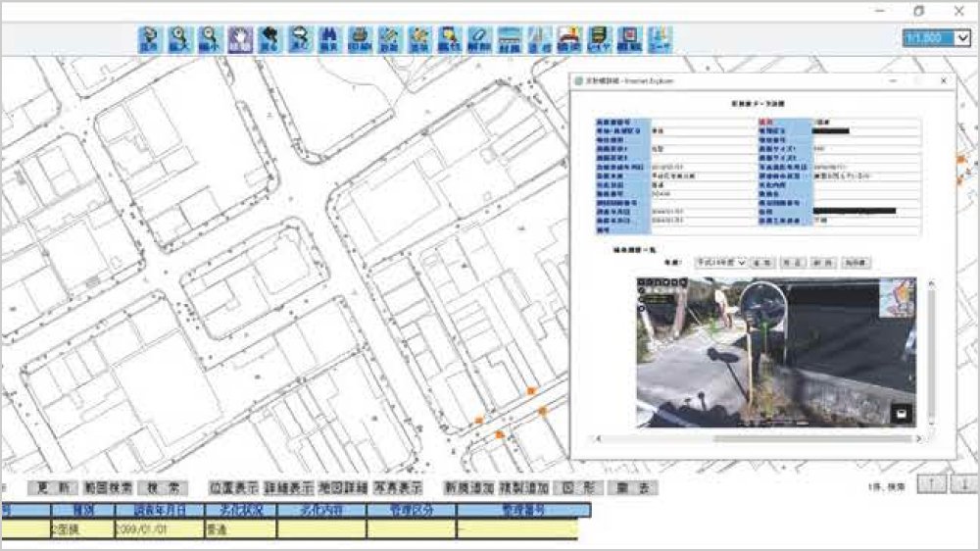Click the overview map toolbar icon
980x551 pixels.
(629, 39)
